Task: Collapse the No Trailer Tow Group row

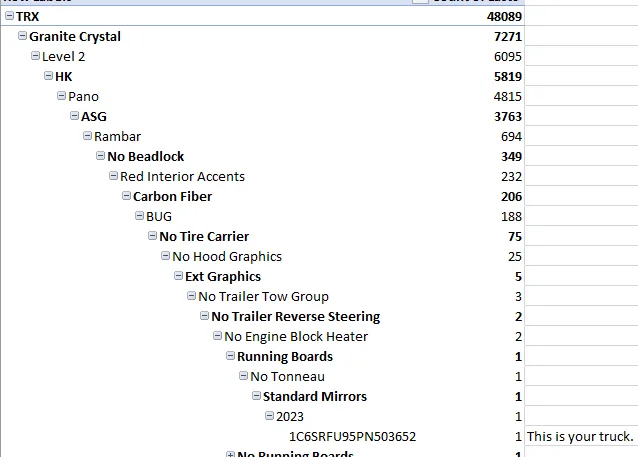Action: tap(192, 296)
